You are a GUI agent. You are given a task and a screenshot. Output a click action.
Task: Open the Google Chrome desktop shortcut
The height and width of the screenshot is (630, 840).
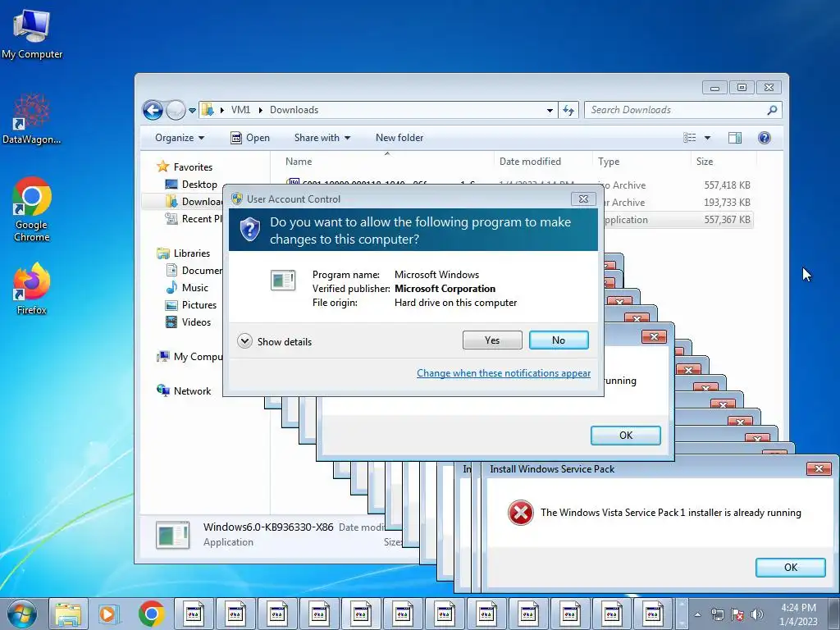click(x=32, y=209)
